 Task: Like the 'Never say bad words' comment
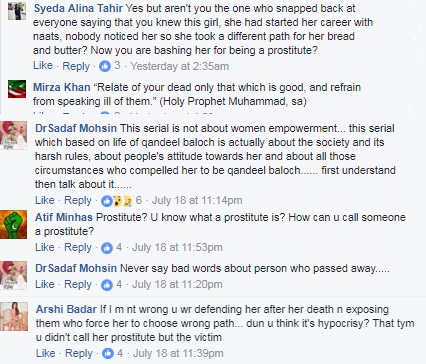[x=45, y=284]
